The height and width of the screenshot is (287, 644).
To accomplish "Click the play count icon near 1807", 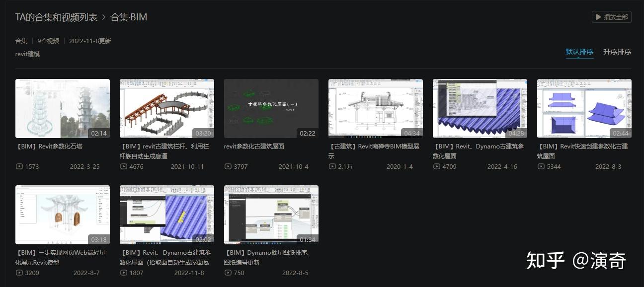I will click(123, 273).
